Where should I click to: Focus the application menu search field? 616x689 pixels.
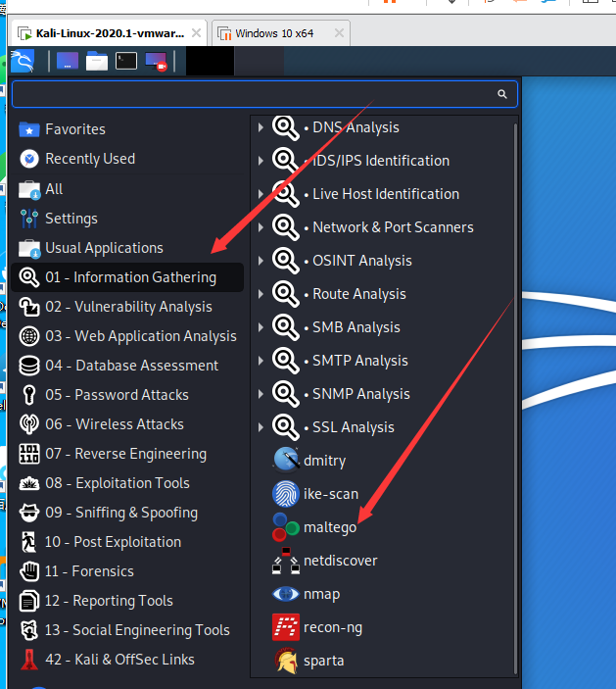point(264,94)
